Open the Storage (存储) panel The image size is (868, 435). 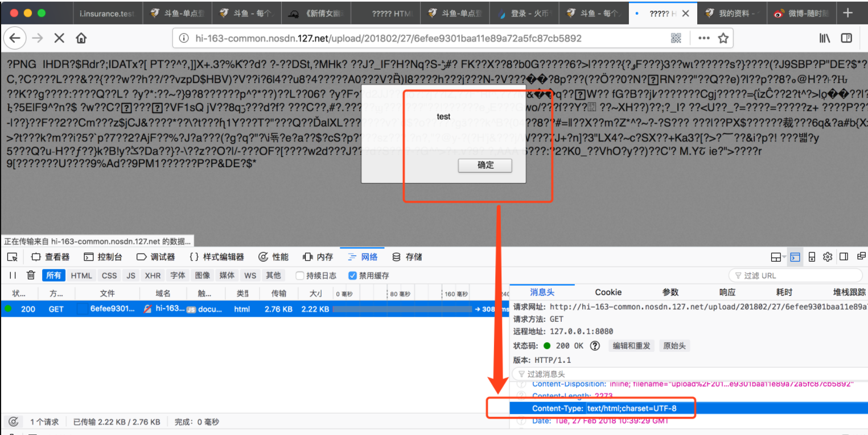click(408, 257)
